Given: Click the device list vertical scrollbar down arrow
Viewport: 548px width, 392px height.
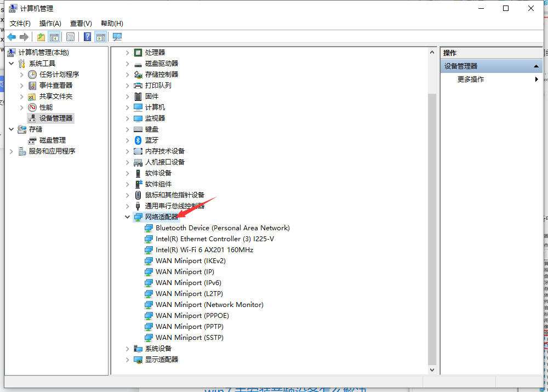Looking at the screenshot, I should click(x=432, y=370).
